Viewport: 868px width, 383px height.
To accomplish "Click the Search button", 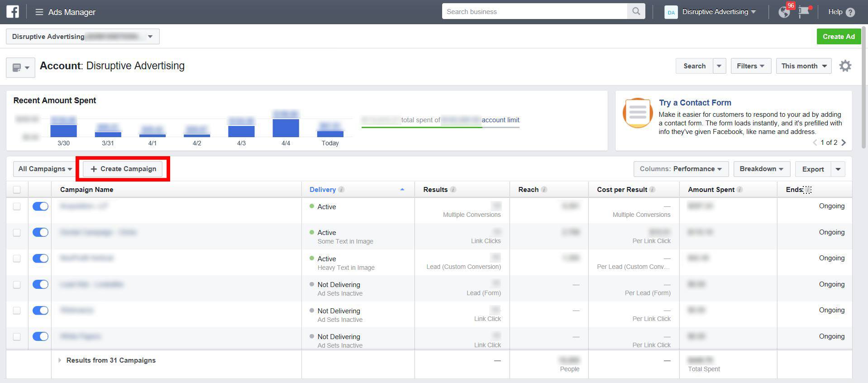I will click(694, 66).
